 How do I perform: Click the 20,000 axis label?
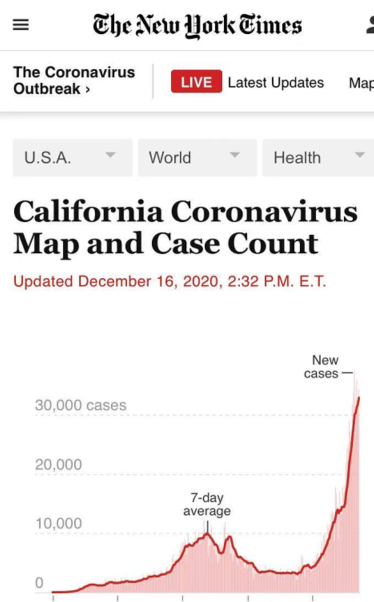tap(58, 465)
